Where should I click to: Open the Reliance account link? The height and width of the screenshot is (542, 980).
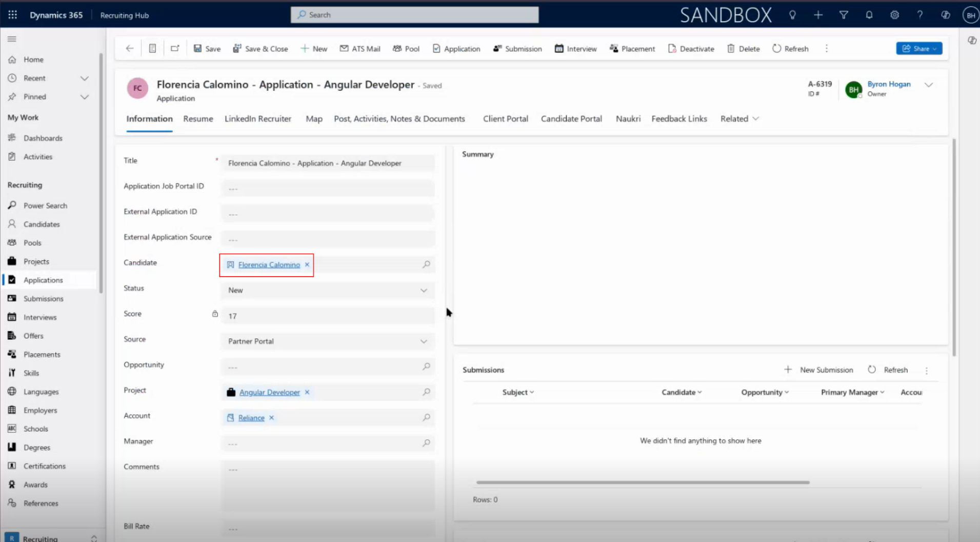[x=251, y=418]
